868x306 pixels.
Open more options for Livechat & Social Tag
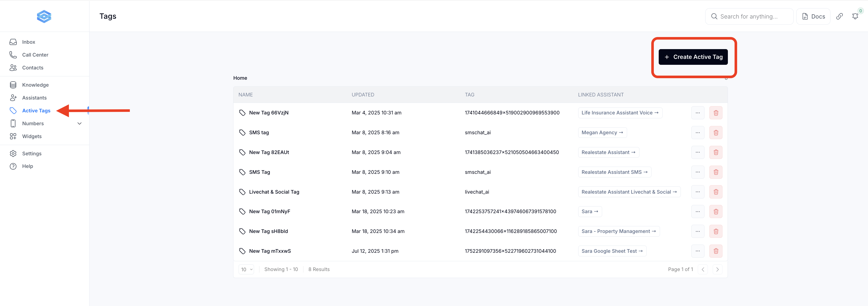698,192
